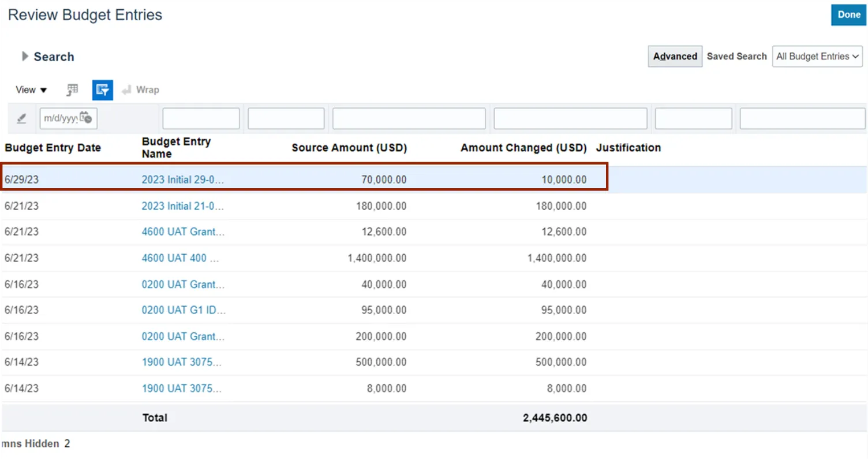Open the 2023 Initial 21-0… budget entry

click(x=183, y=206)
